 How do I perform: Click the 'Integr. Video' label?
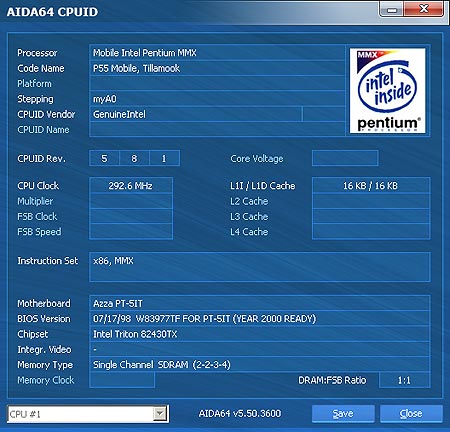click(x=44, y=349)
